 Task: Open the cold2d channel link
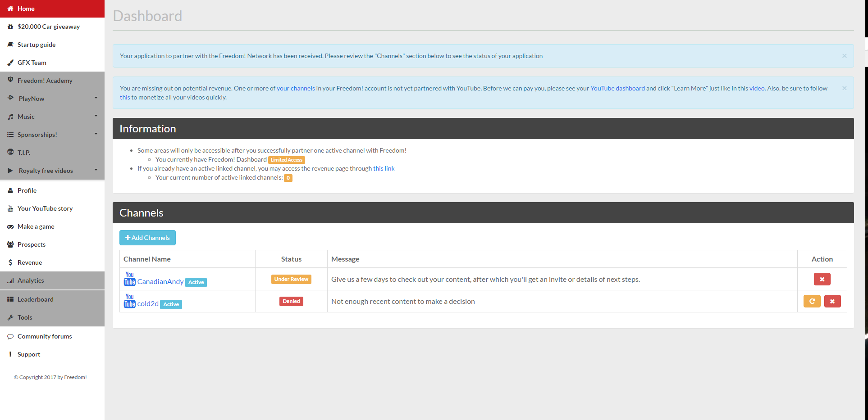(x=148, y=303)
